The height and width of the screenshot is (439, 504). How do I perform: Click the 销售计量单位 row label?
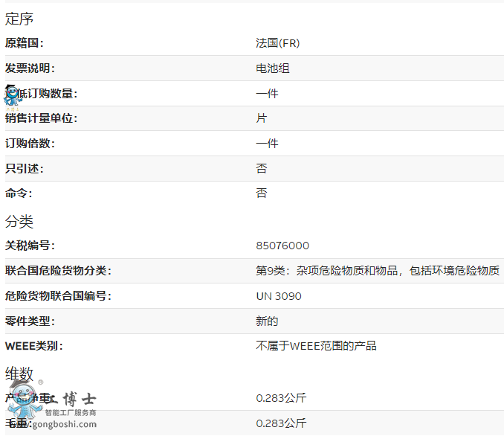coord(41,118)
